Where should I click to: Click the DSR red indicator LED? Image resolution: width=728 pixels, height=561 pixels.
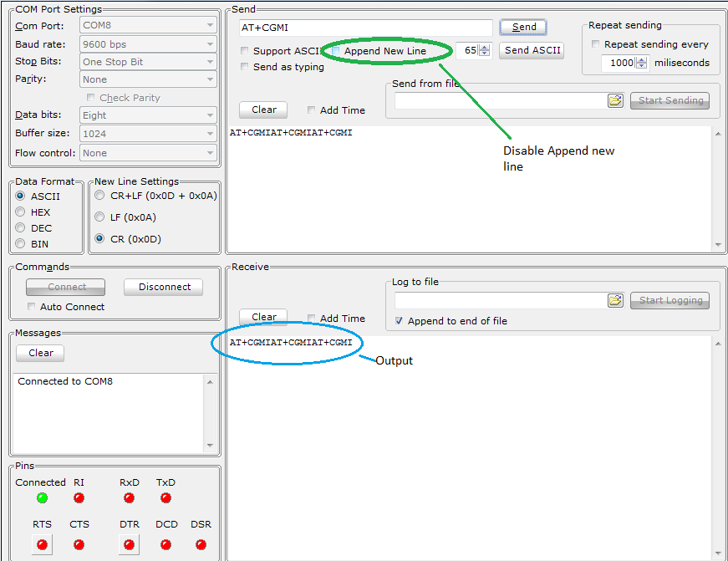201,544
